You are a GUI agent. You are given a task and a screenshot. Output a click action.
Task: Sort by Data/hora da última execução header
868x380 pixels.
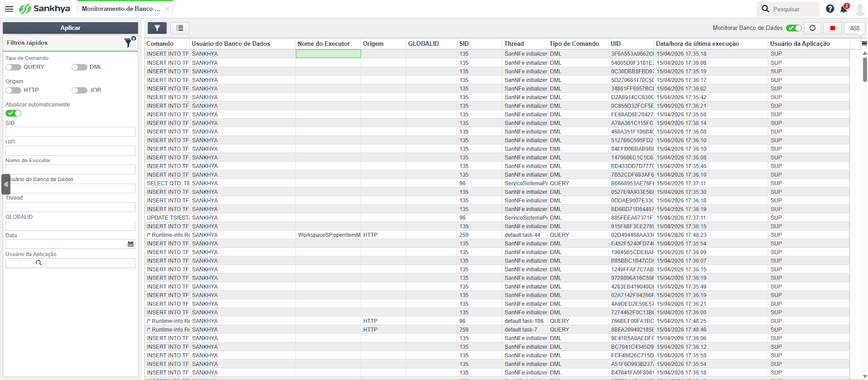point(710,44)
